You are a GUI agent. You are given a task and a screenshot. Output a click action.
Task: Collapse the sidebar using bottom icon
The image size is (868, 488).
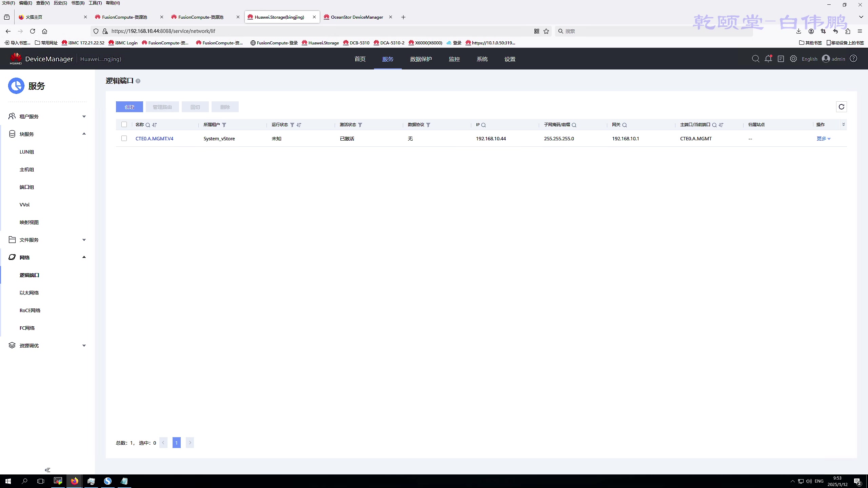[47, 470]
